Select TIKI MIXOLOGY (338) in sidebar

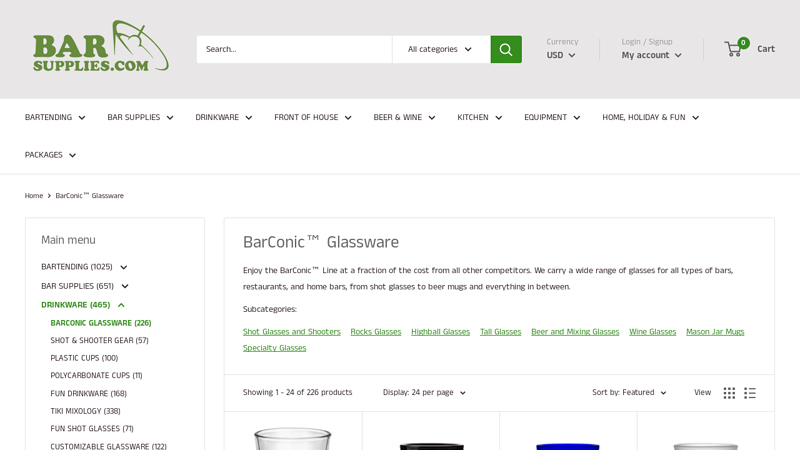(85, 411)
